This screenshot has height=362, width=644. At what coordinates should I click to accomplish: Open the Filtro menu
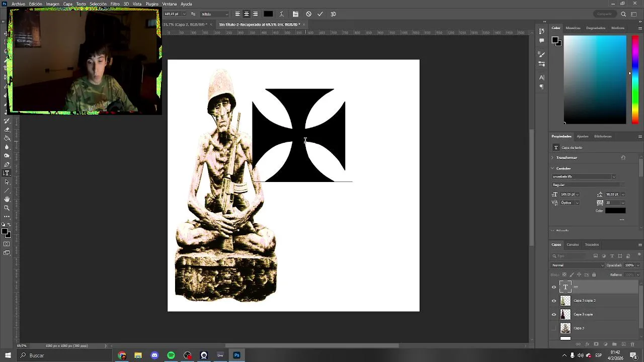115,4
